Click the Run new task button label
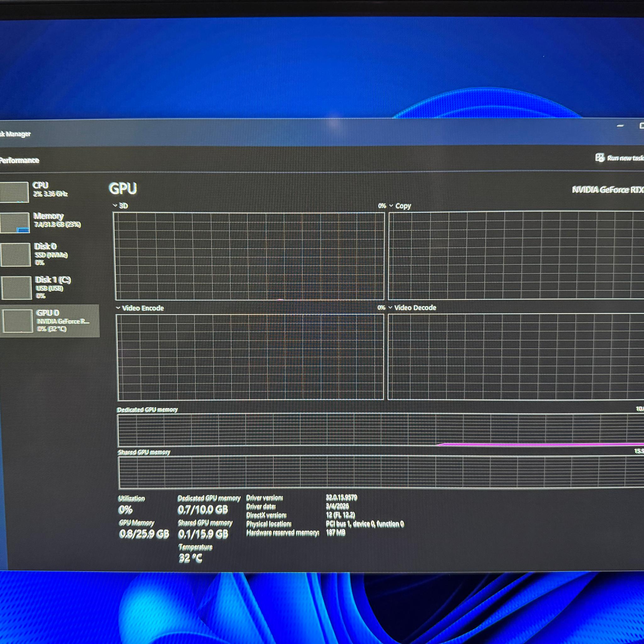The image size is (644, 644). point(625,158)
